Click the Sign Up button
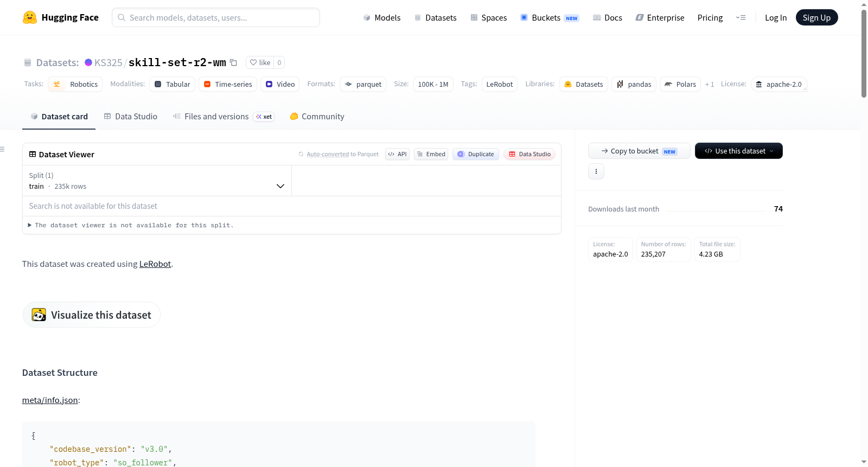The image size is (868, 467). 817,17
